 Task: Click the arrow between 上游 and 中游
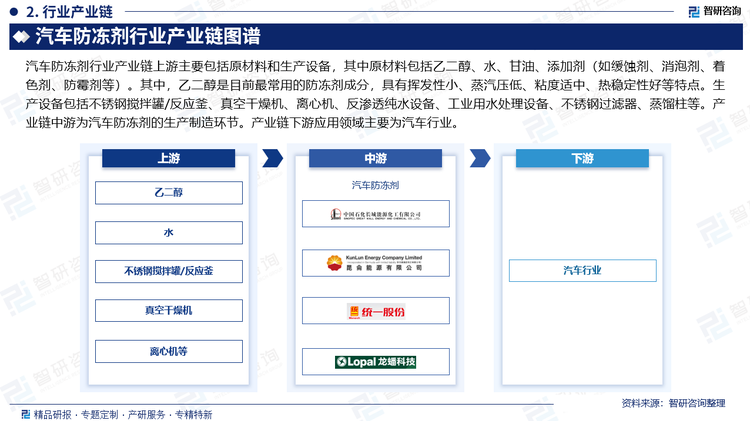tap(273, 158)
